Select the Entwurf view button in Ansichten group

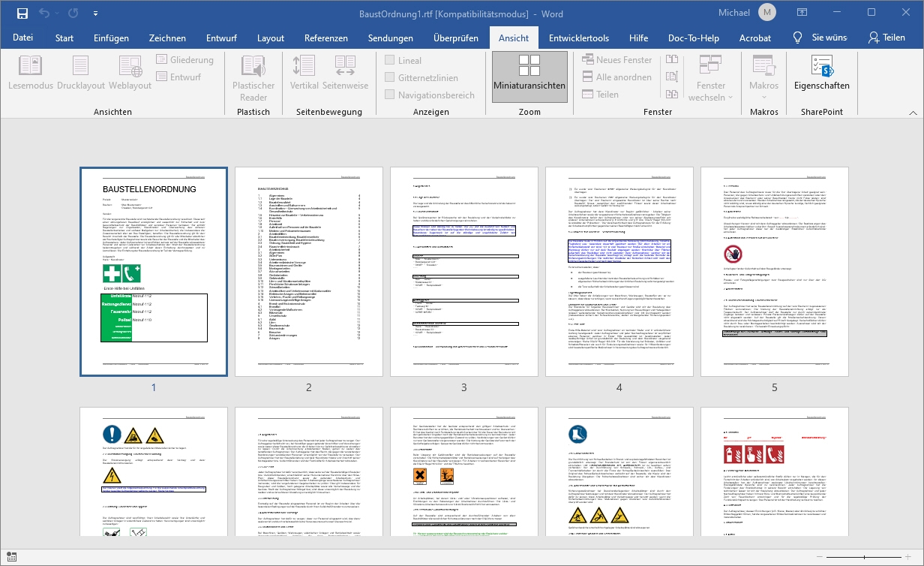179,77
